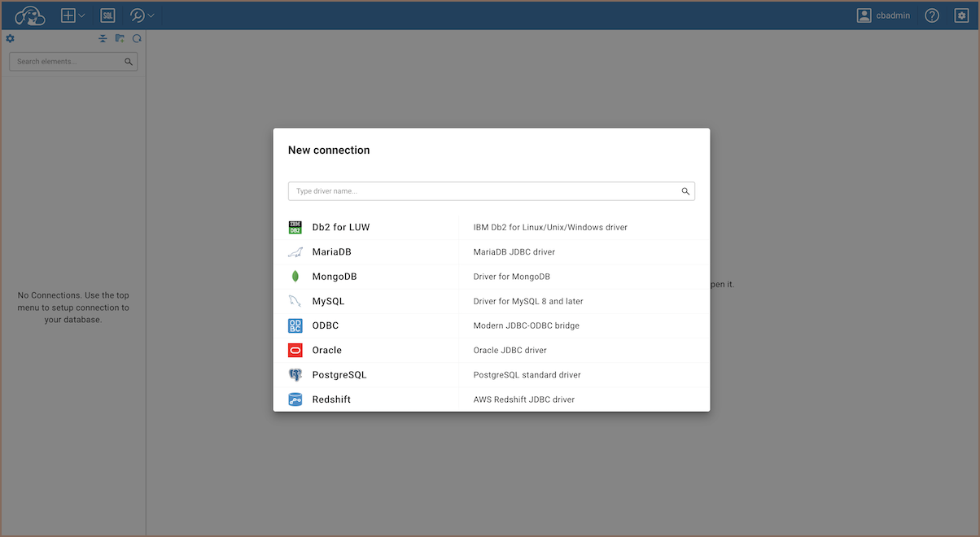Select the Db2 for LUW driver

[x=340, y=228]
